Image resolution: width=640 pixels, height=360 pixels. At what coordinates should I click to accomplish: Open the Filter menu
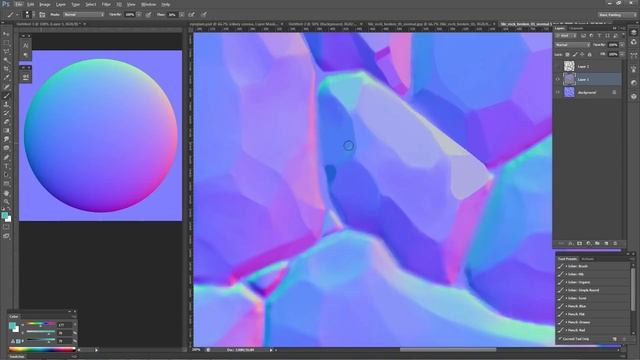[x=106, y=4]
